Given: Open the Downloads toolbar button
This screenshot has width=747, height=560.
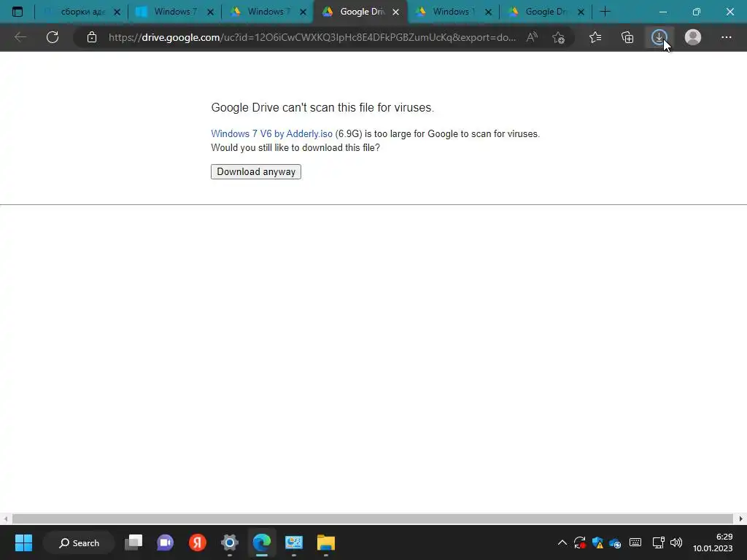Looking at the screenshot, I should point(659,37).
